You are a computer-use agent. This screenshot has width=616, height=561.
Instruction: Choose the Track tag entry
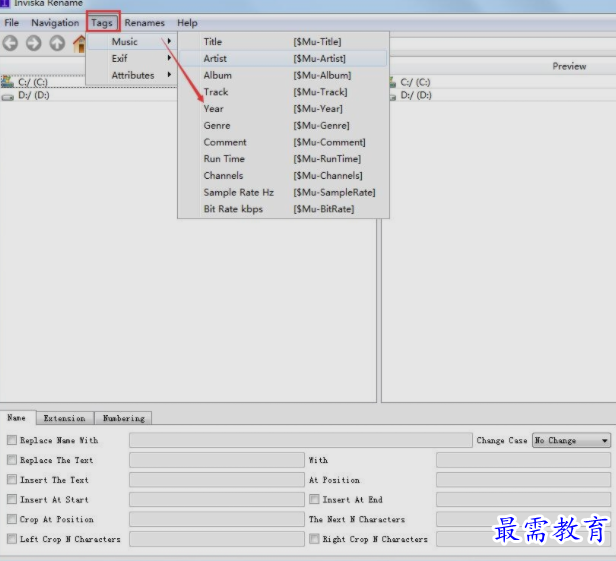click(283, 92)
